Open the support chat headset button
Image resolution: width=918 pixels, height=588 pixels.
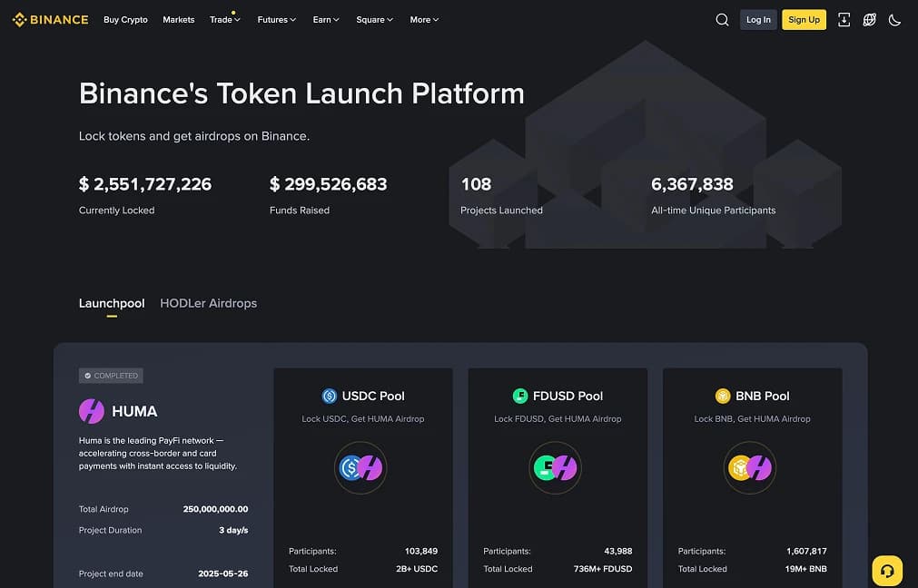887,571
